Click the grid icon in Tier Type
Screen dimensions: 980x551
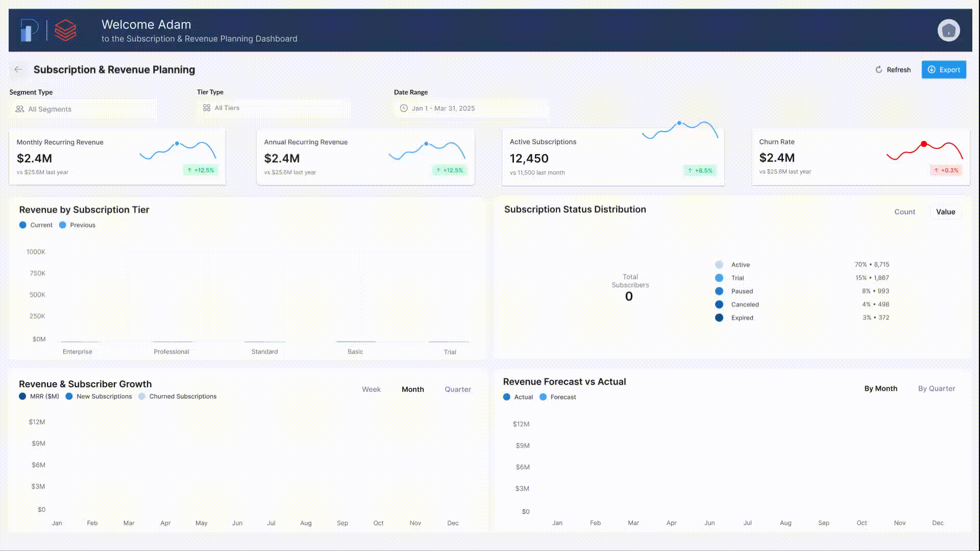207,108
